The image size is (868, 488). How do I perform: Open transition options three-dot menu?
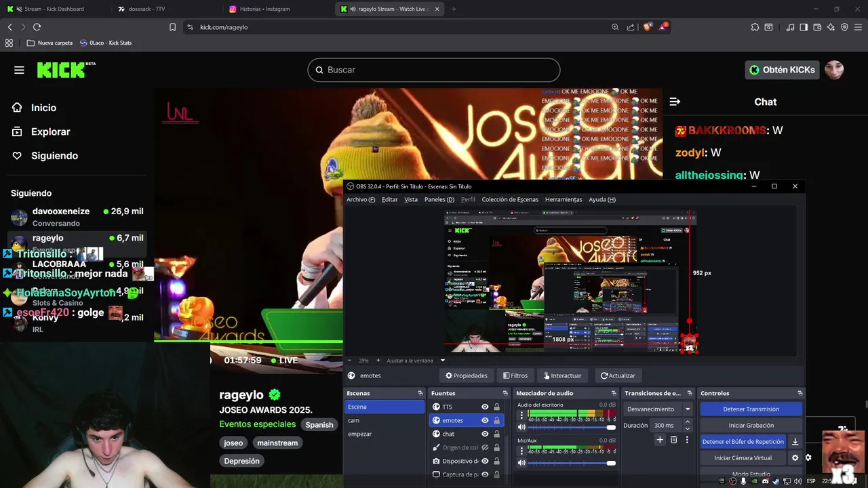pos(687,440)
